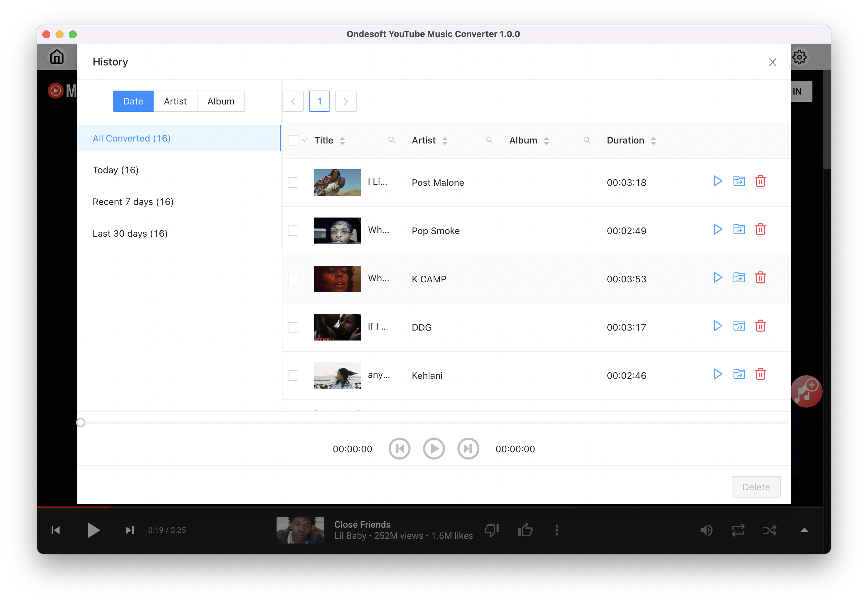
Task: Click the center play/pause control button
Action: coord(433,448)
